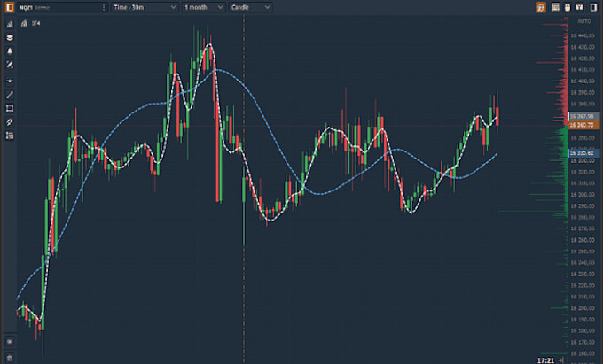Click the layers stack icon
The image size is (603, 364).
10,38
